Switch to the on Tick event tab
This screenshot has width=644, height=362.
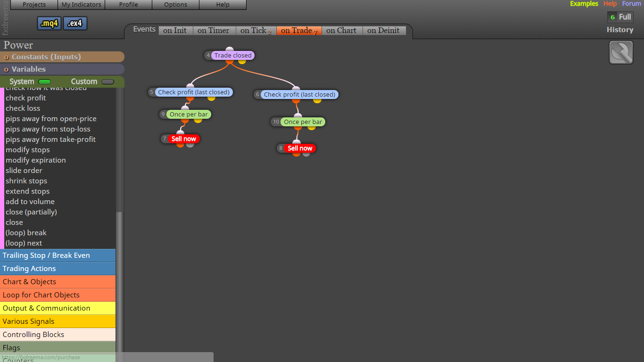256,31
